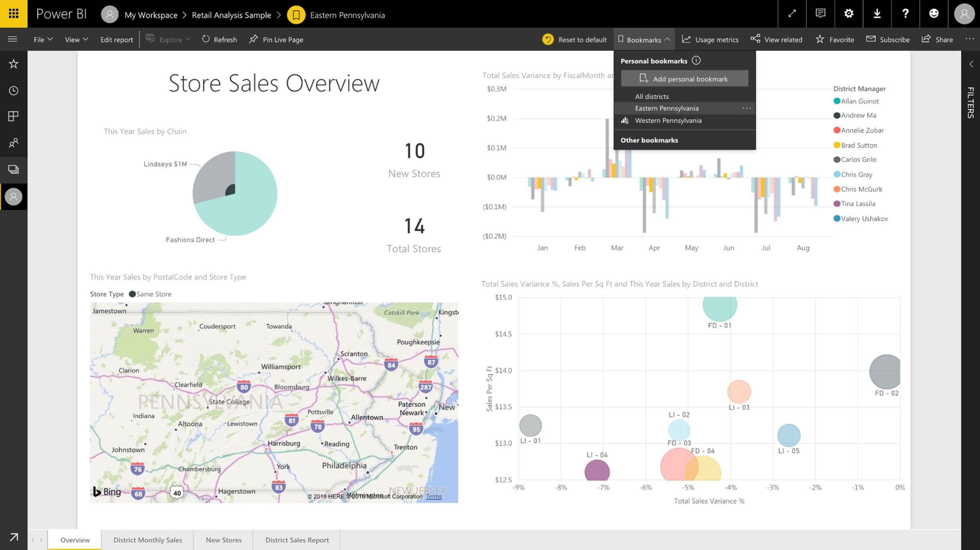Click the Pin Live Page button
This screenshot has width=980, height=550.
[276, 39]
